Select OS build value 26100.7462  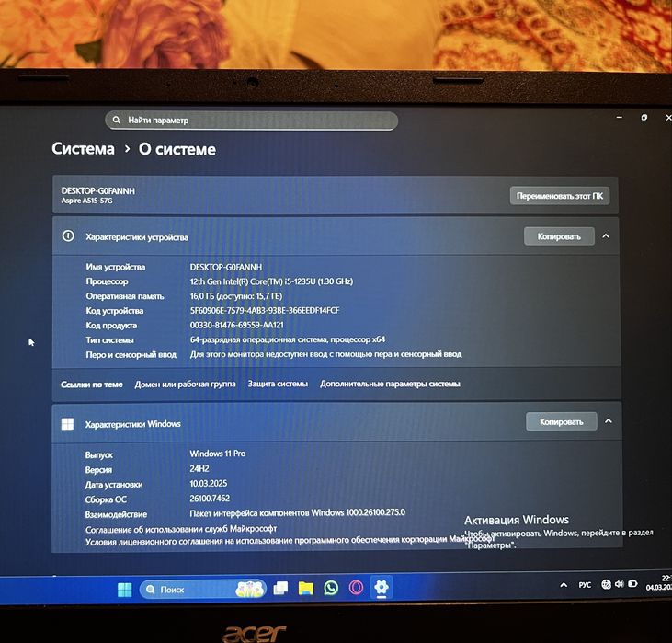pyautogui.click(x=210, y=499)
